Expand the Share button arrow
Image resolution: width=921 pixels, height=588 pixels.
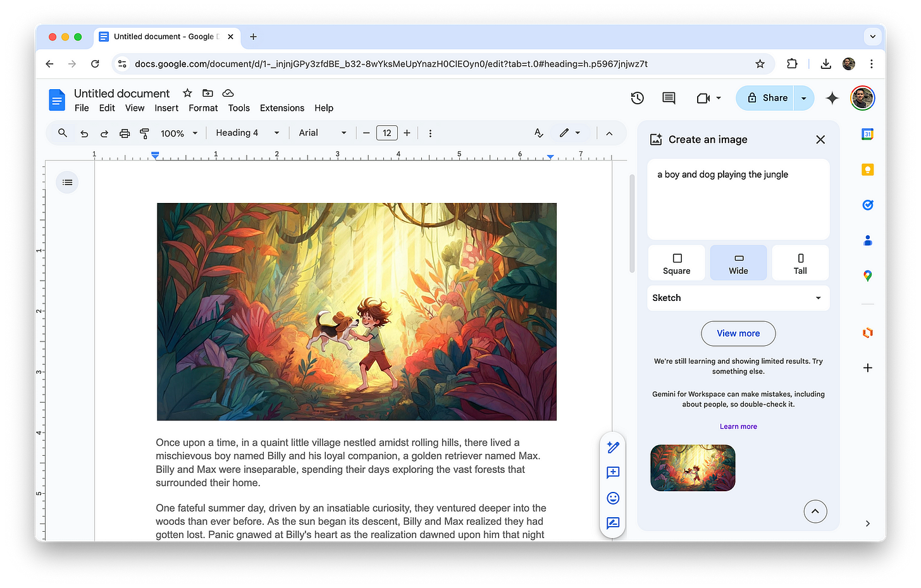click(x=803, y=98)
